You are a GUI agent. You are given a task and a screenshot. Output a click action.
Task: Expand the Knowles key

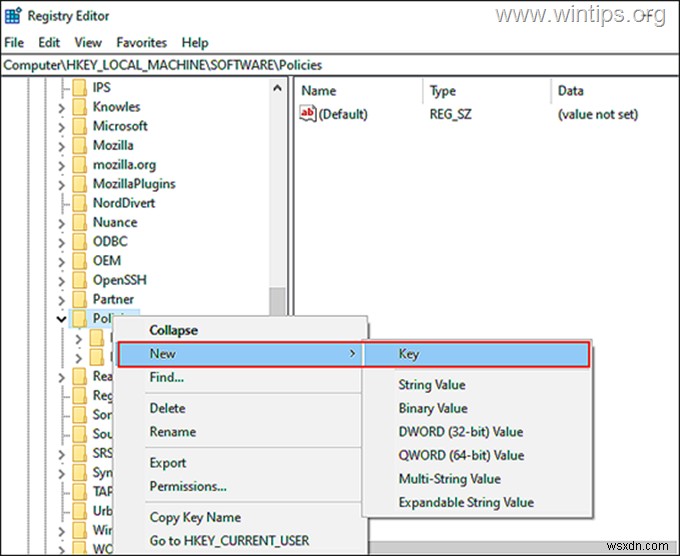click(x=62, y=108)
